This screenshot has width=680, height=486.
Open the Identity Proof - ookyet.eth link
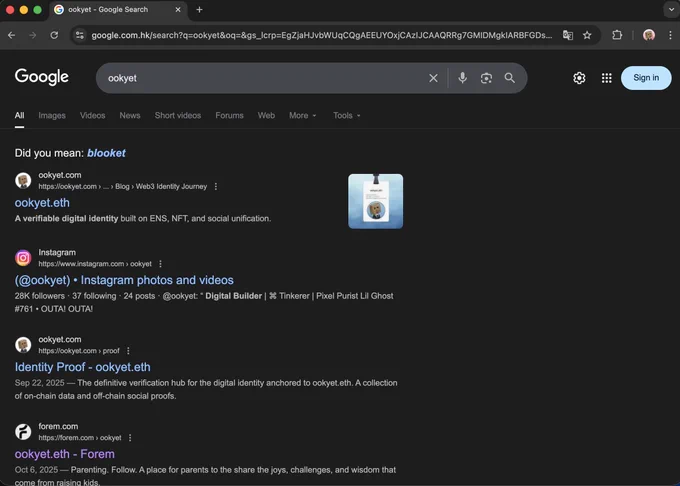(x=82, y=367)
